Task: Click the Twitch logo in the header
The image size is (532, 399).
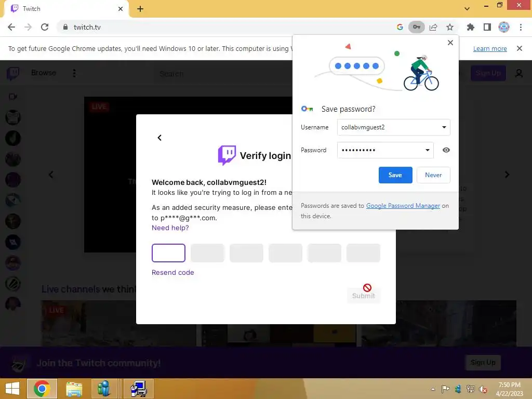Action: 13,73
